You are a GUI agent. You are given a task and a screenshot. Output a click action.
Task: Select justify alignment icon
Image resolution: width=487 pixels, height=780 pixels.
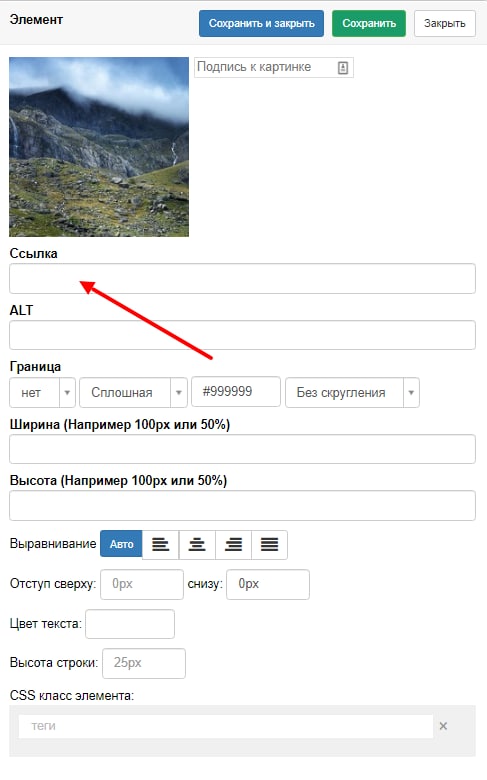(x=270, y=545)
